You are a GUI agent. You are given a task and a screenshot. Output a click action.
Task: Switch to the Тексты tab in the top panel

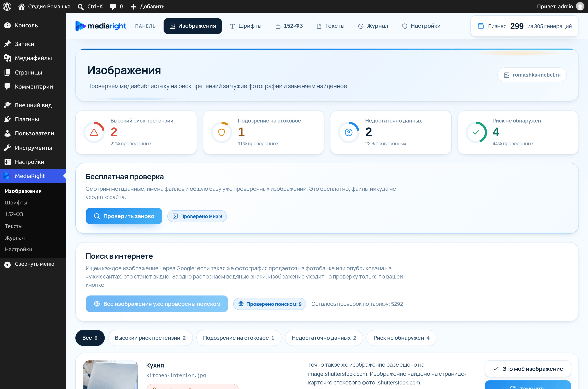pyautogui.click(x=331, y=26)
